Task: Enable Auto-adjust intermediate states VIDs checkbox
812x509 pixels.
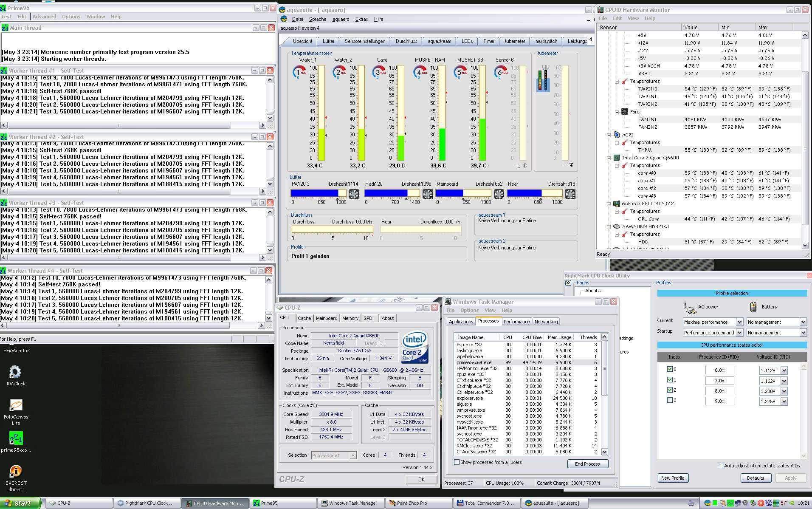Action: click(720, 466)
